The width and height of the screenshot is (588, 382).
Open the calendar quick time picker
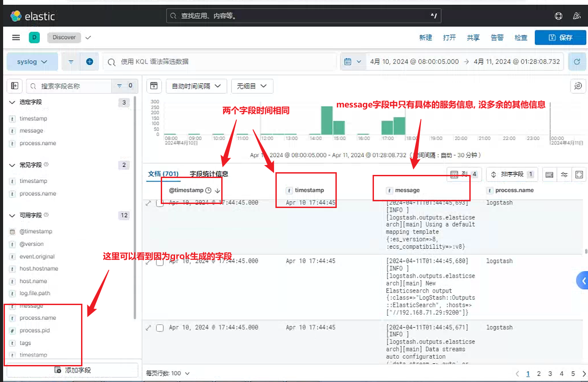352,62
